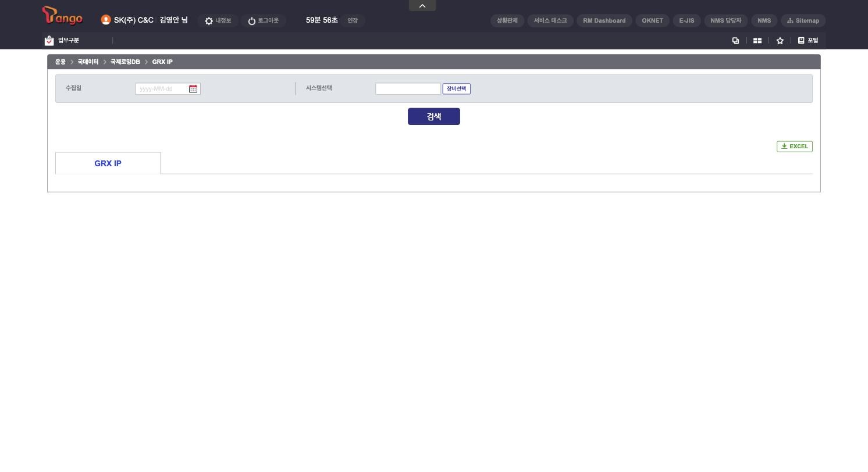Image resolution: width=868 pixels, height=472 pixels.
Task: Click the grid layout view icon
Action: pyautogui.click(x=757, y=41)
